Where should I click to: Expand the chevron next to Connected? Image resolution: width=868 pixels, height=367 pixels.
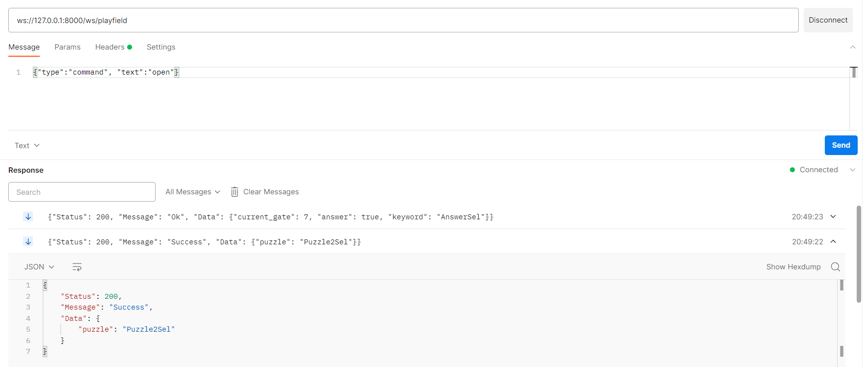[x=852, y=170]
